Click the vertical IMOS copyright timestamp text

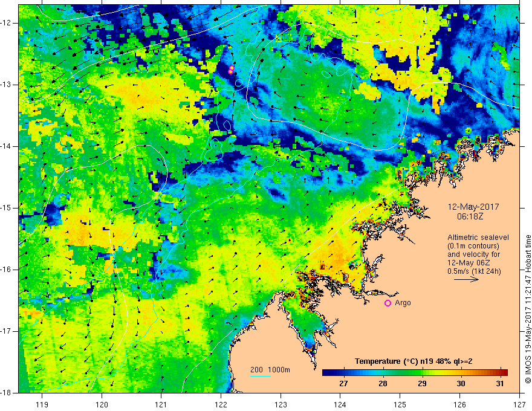click(x=528, y=309)
